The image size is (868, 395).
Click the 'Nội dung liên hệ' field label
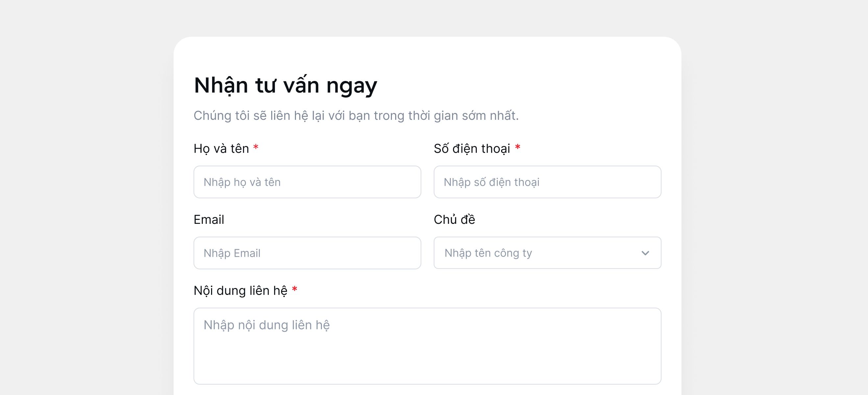[241, 290]
